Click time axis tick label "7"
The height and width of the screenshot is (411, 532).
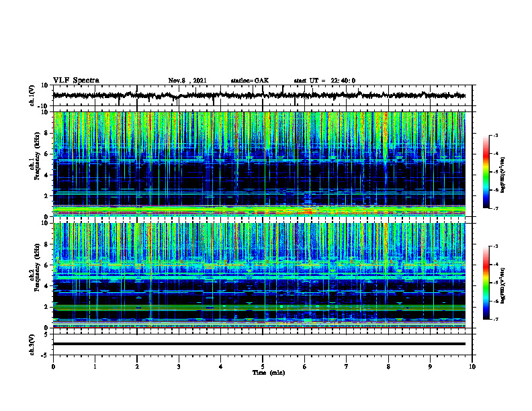[347, 367]
